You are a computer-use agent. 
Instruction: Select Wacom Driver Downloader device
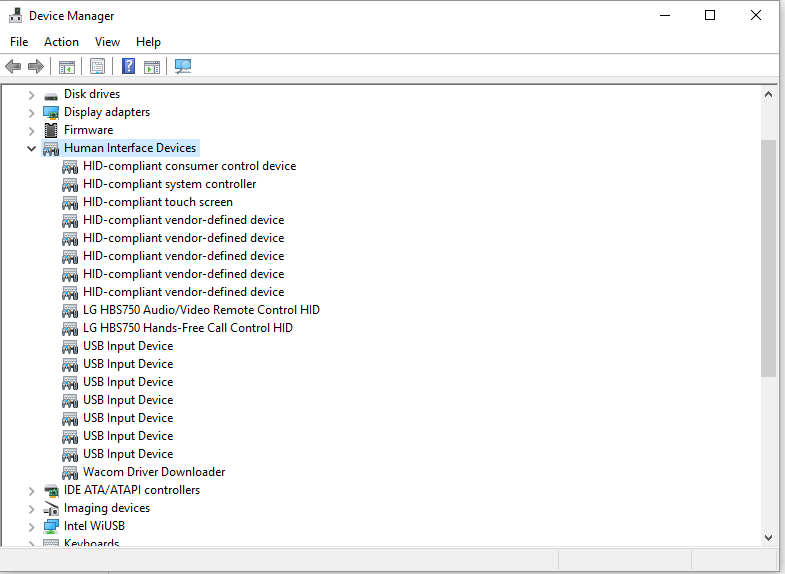pos(154,472)
